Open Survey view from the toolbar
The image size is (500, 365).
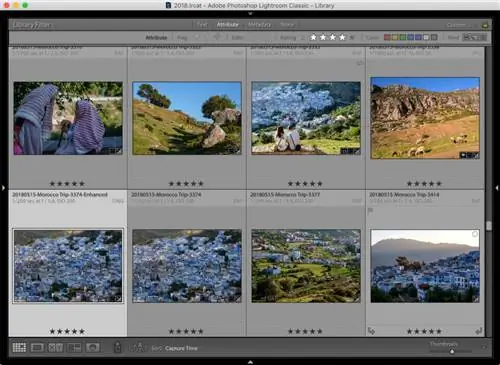coord(74,348)
